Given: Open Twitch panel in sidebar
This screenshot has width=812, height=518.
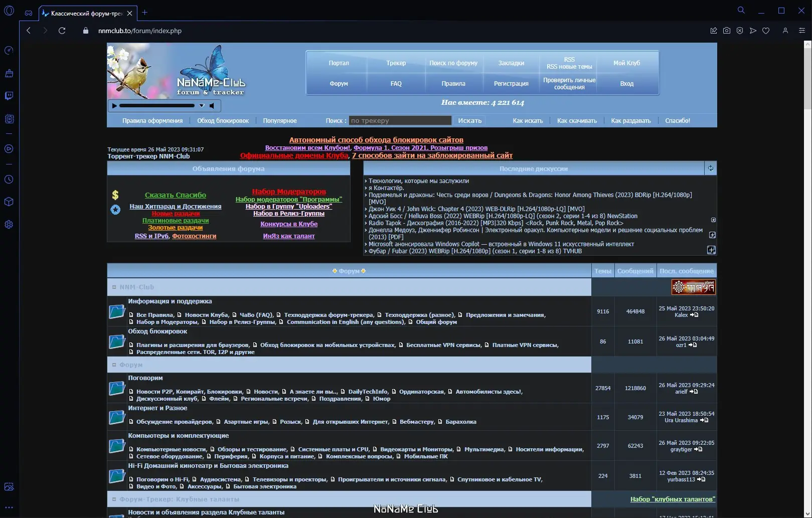Looking at the screenshot, I should click(9, 96).
